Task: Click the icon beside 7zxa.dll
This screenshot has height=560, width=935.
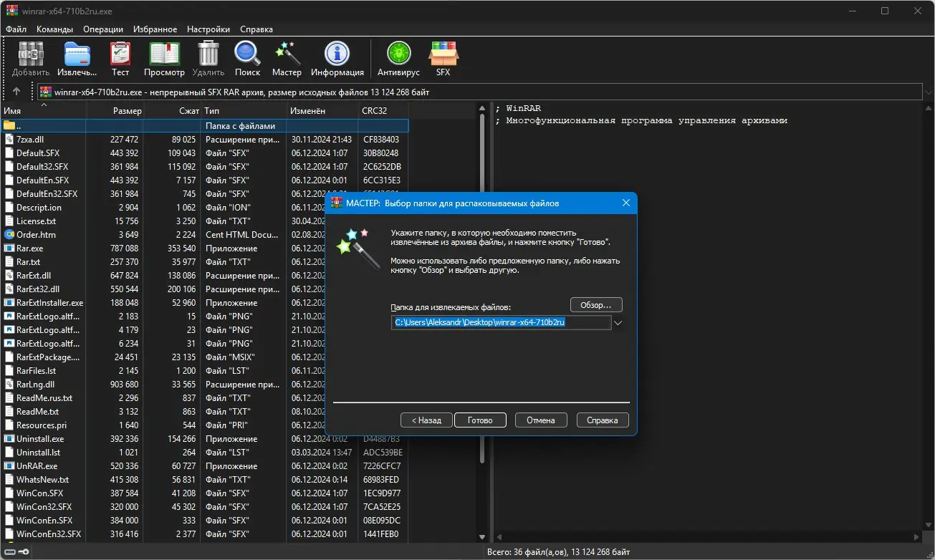Action: pos(9,140)
